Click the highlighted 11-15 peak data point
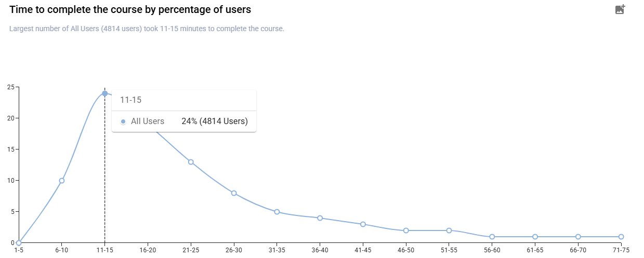The image size is (644, 258). coord(105,93)
